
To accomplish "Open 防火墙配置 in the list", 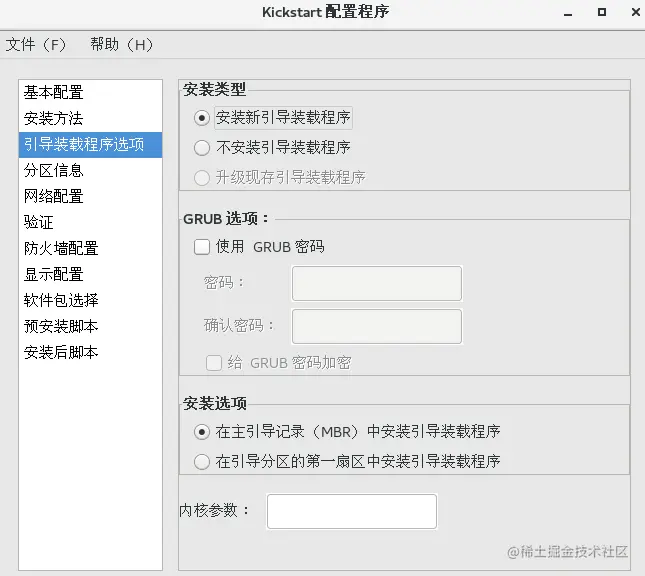I will tap(90, 248).
